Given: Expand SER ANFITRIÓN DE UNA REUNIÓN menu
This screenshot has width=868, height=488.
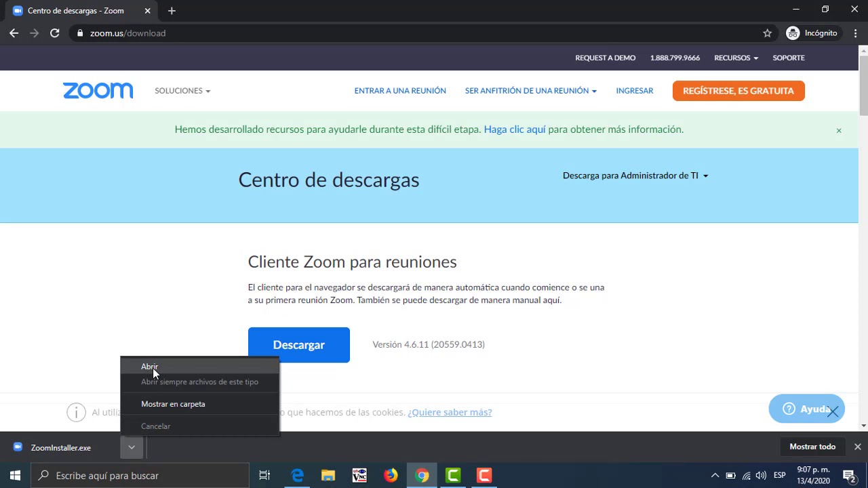Looking at the screenshot, I should click(530, 91).
